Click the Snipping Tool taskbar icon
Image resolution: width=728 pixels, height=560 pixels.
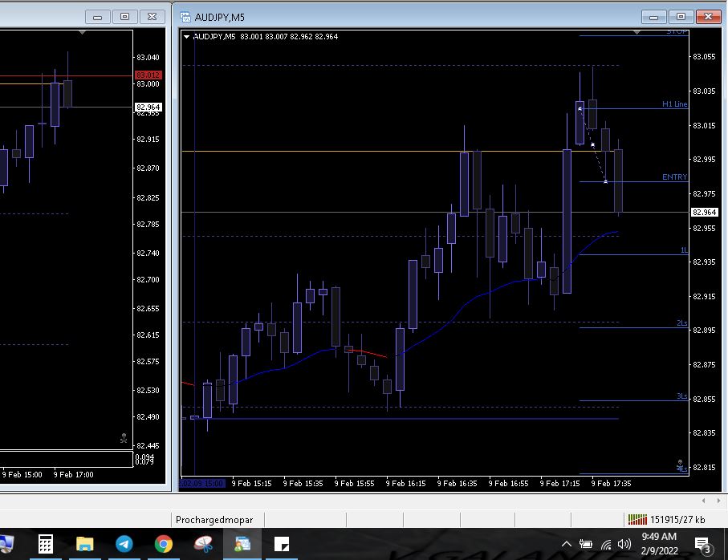tap(203, 545)
